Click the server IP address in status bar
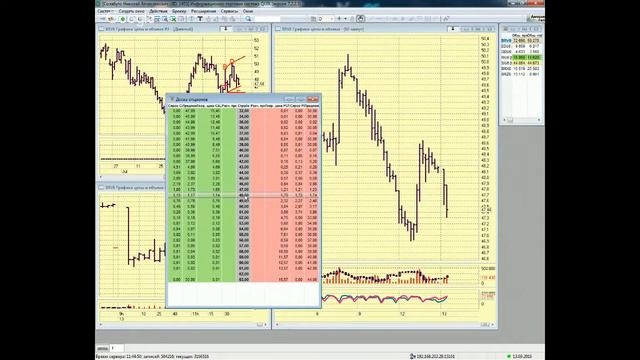640x360 pixels. coord(435,356)
